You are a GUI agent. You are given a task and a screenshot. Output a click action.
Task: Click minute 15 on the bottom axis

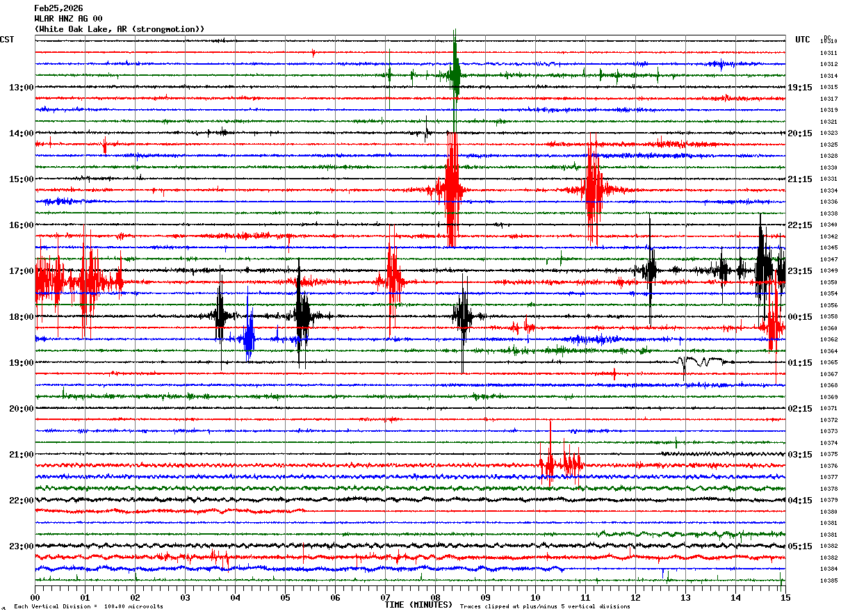(785, 597)
